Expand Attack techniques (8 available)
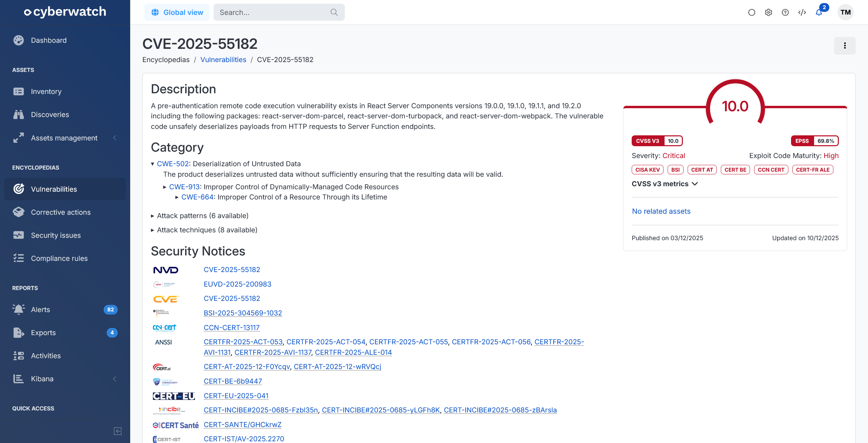 [204, 230]
